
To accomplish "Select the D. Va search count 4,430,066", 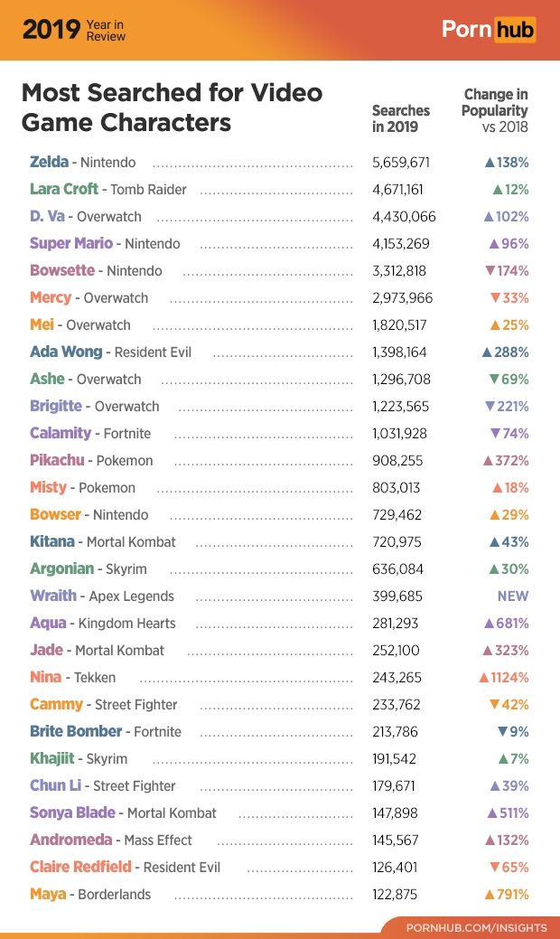I will click(x=404, y=217).
